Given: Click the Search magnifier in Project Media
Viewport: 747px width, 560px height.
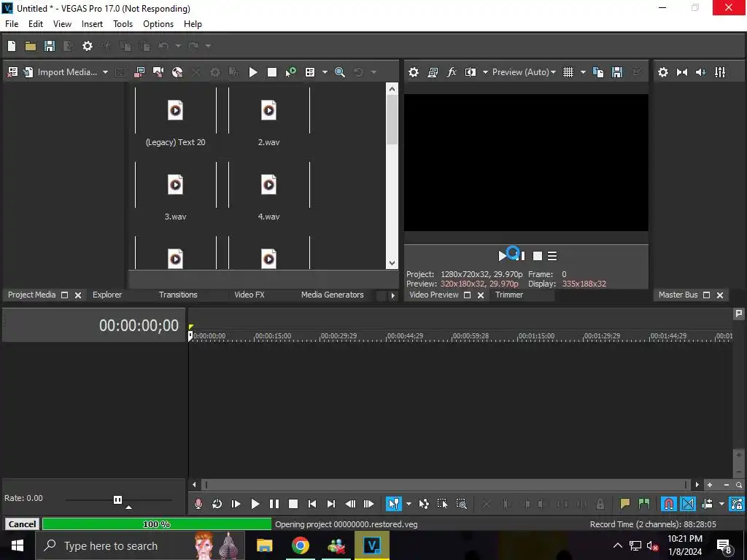Looking at the screenshot, I should click(x=340, y=72).
